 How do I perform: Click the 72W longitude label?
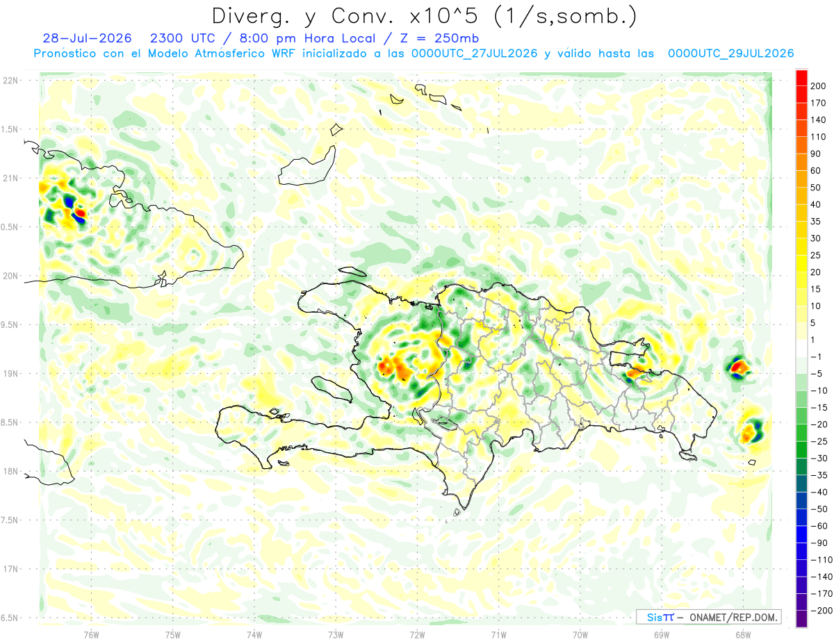pos(417,634)
